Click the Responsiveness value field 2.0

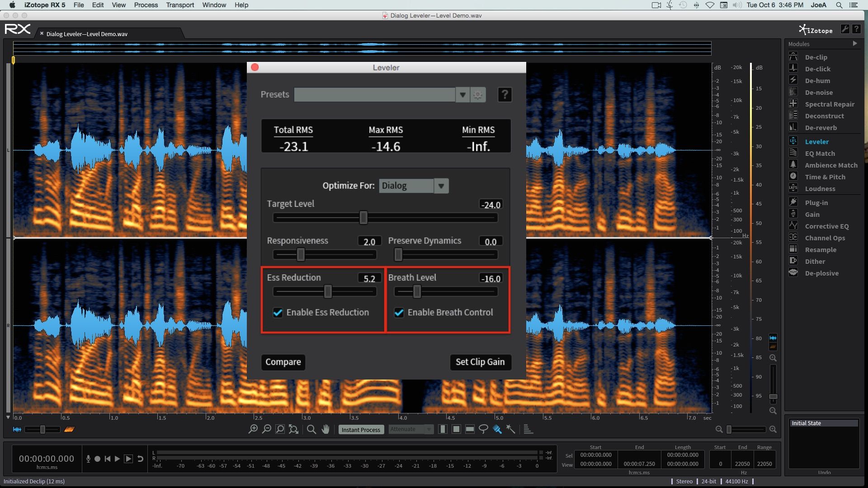point(369,241)
